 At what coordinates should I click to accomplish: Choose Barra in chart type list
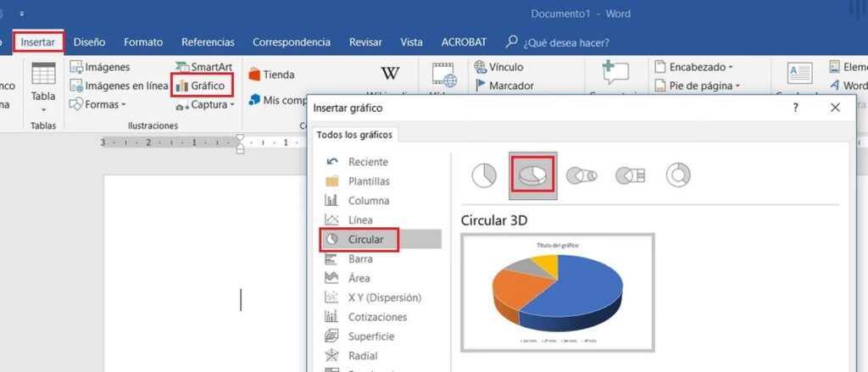[360, 258]
